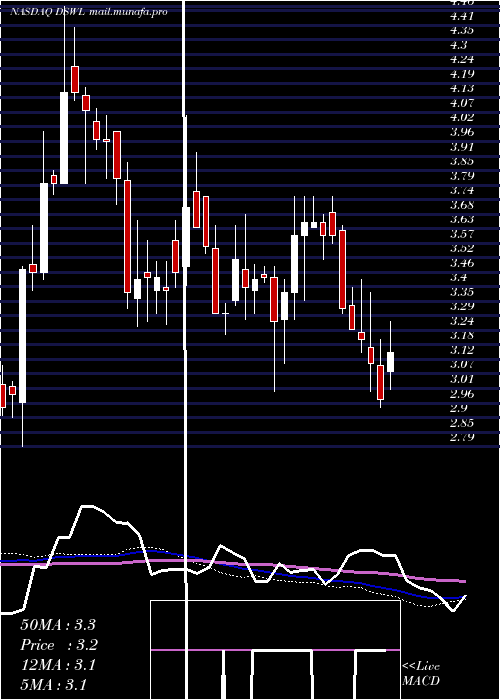Viewport: 500px width, 700px height.
Task: Click the <<Live MACD label
Action: [x=421, y=674]
